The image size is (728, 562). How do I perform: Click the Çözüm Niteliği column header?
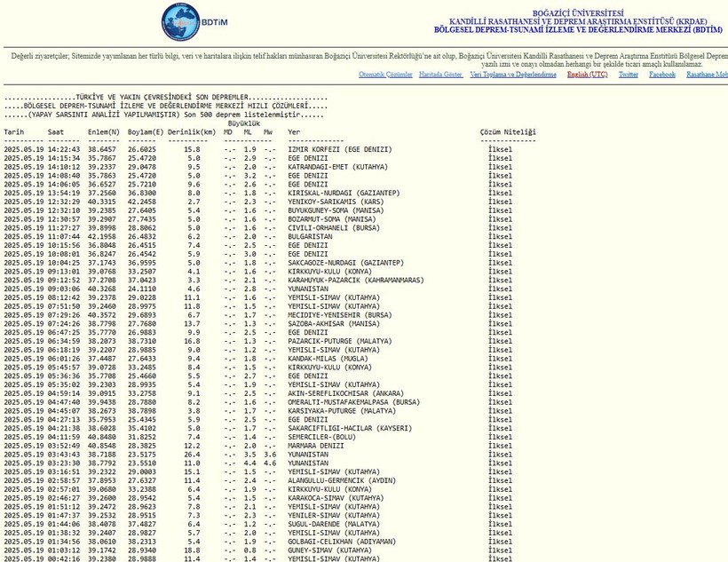(x=508, y=132)
